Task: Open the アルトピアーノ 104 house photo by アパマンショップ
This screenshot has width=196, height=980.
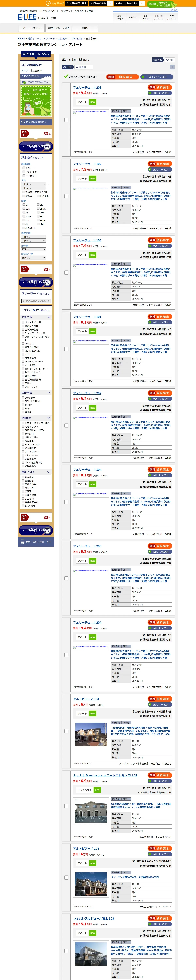Action: pos(91,734)
